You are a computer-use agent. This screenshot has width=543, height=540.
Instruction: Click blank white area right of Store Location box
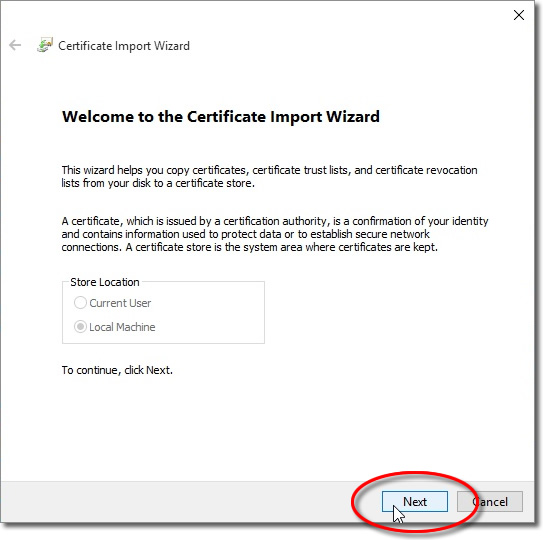(381, 312)
